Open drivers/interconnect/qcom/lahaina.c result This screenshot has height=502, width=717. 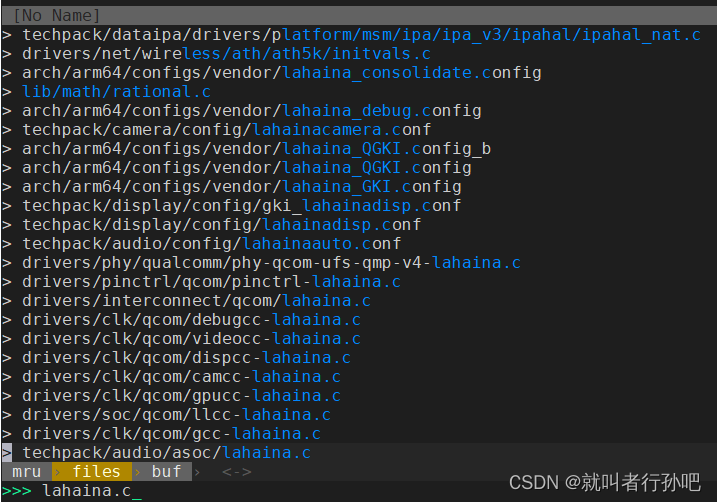pyautogui.click(x=197, y=301)
